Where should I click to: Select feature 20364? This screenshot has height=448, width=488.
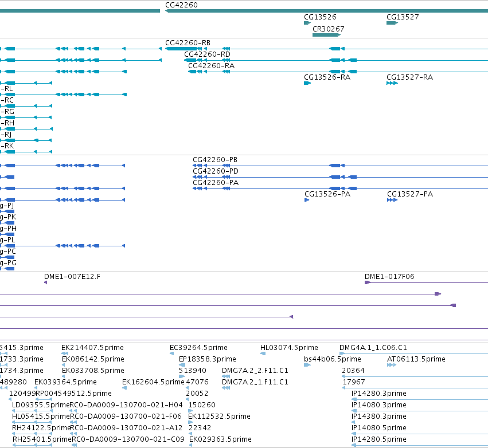[x=353, y=371]
